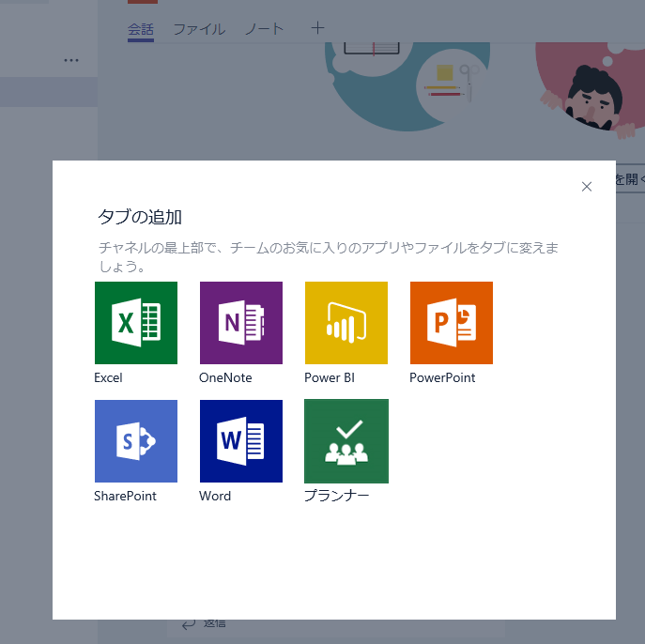Click the plus icon to add tab
Image resolution: width=645 pixels, height=644 pixels.
[317, 28]
